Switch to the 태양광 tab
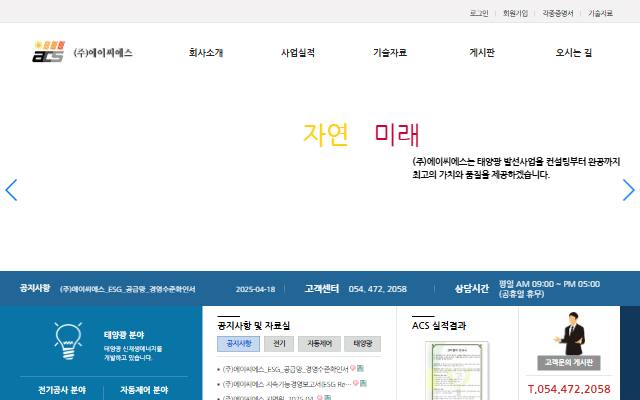640x400 pixels. coord(362,344)
